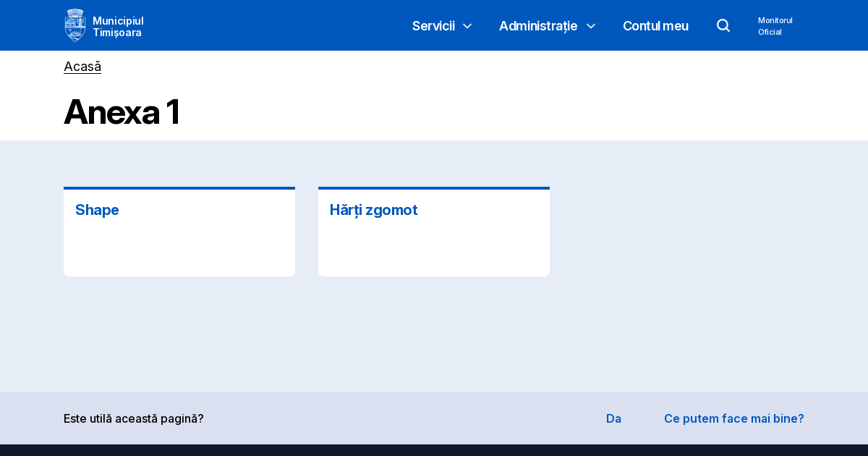Click the empty white body of Hărți zgomot card
Viewport: 868px width, 456px height.
coord(434,250)
